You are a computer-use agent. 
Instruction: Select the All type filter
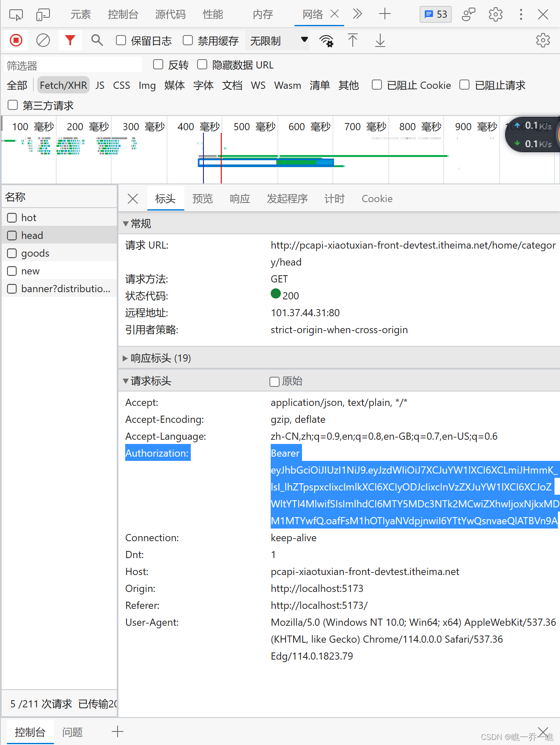17,85
